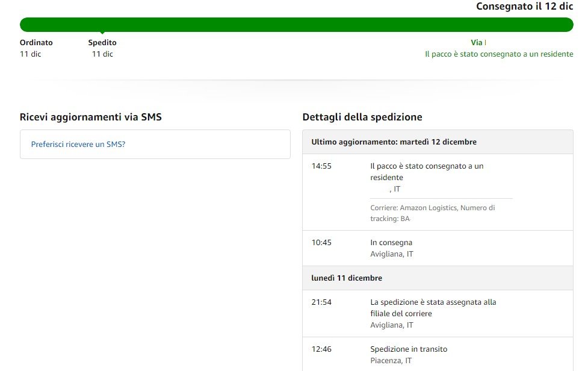
Task: Click the 'Spedizione in transito' entry
Action: click(x=409, y=349)
